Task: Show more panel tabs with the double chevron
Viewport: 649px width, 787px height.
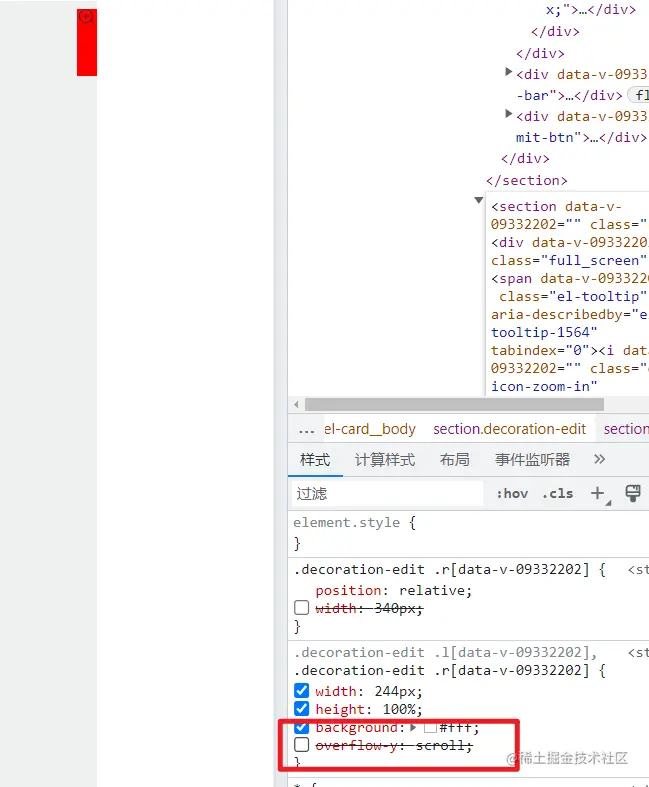Action: 599,459
